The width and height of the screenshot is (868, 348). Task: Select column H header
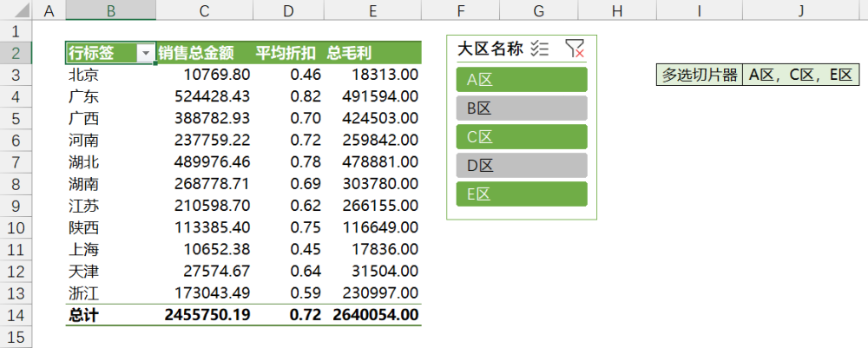[617, 10]
